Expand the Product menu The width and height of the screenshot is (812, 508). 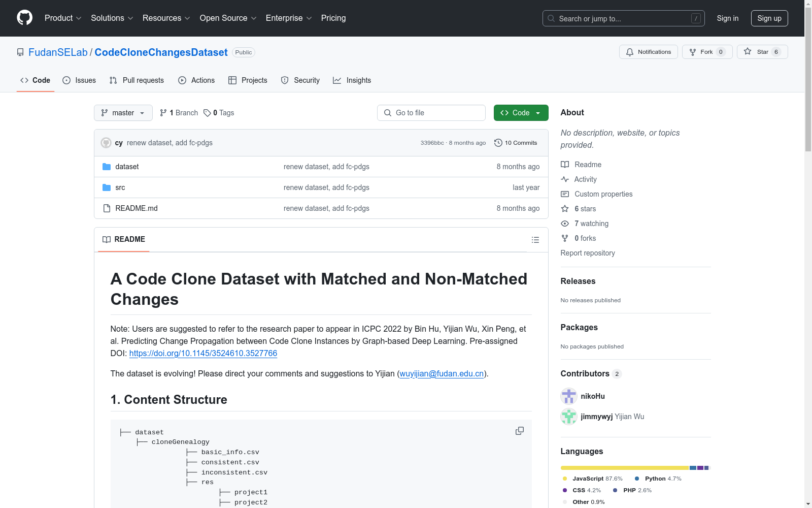click(63, 18)
